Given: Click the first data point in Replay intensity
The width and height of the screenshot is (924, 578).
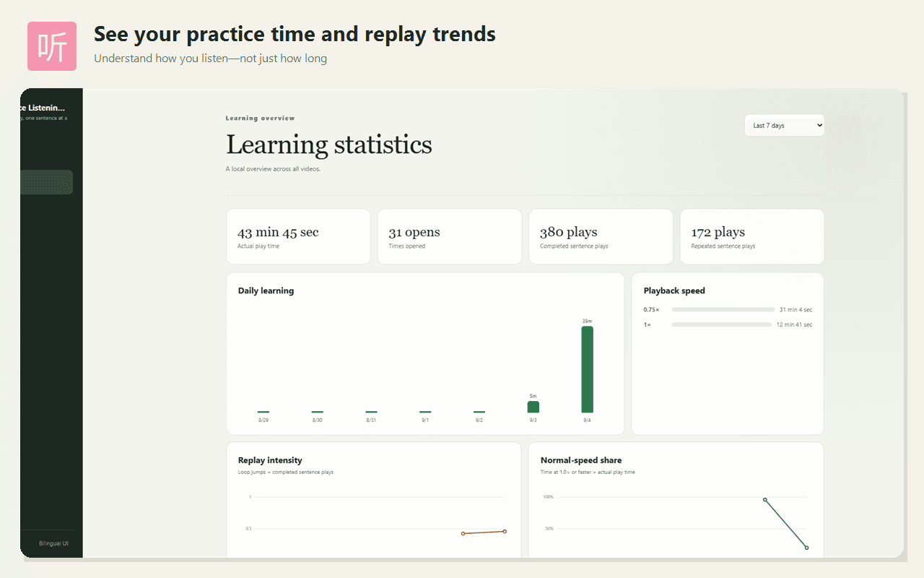Looking at the screenshot, I should point(463,533).
